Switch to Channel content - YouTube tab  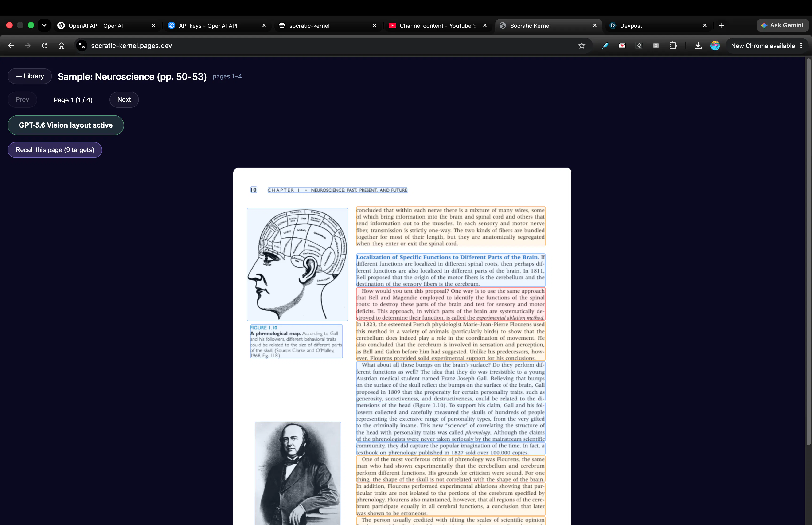point(438,26)
